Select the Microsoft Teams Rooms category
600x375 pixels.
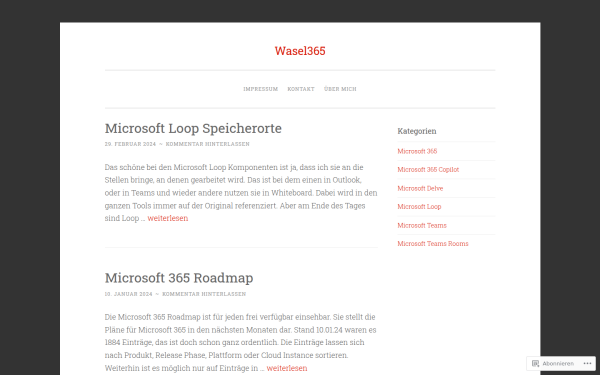(x=433, y=244)
